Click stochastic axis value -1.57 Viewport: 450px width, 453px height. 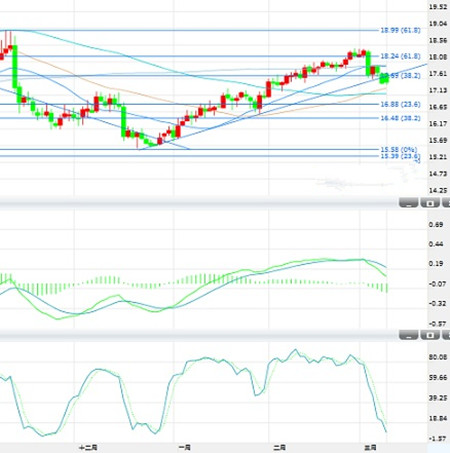[437, 438]
